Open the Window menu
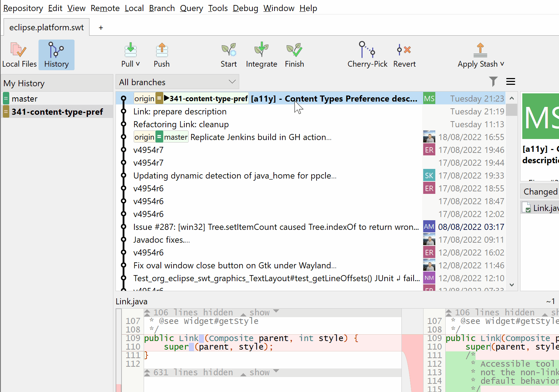 [279, 8]
